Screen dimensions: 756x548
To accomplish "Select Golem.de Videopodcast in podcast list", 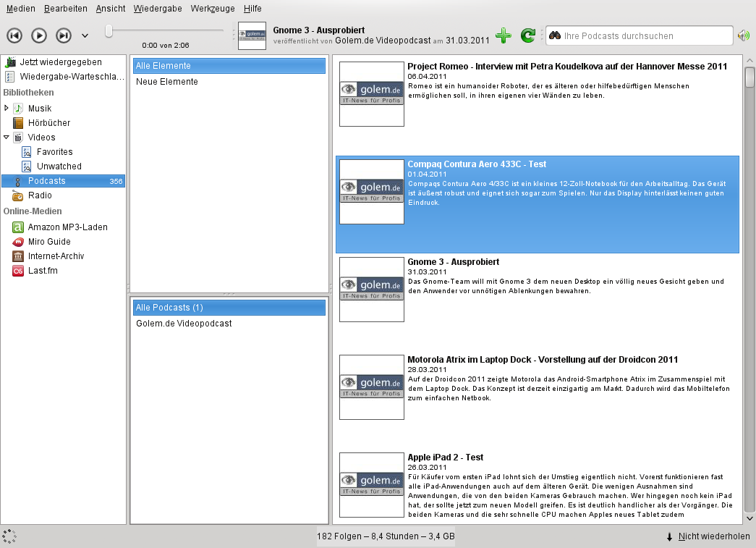I will point(229,323).
